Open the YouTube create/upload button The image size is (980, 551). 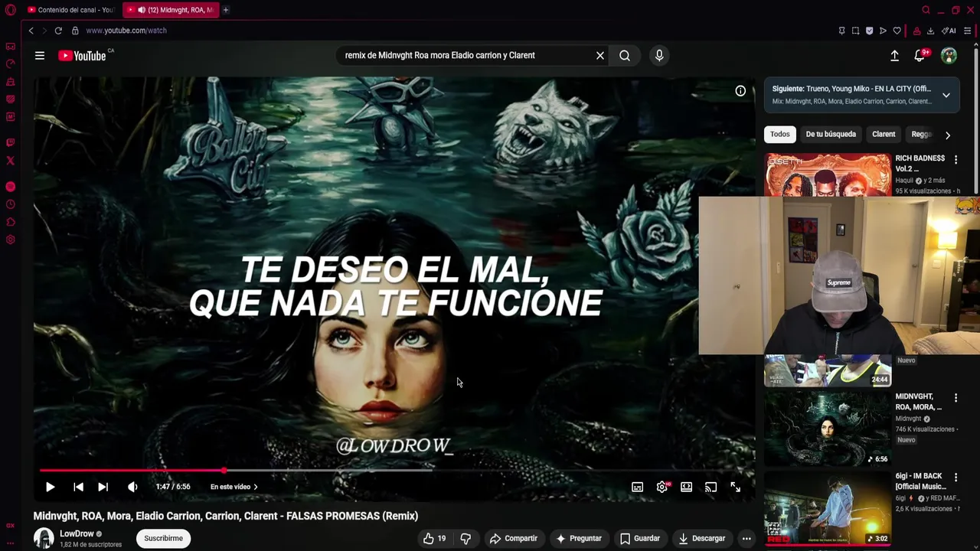click(x=894, y=55)
